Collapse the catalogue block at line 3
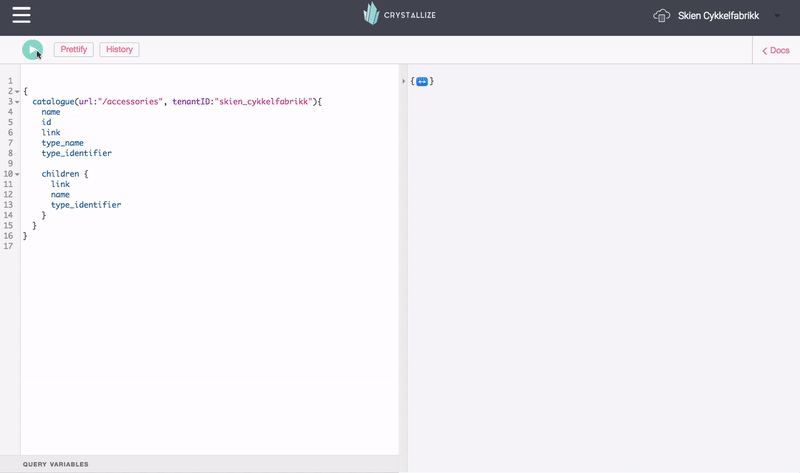The height and width of the screenshot is (473, 800). [17, 102]
